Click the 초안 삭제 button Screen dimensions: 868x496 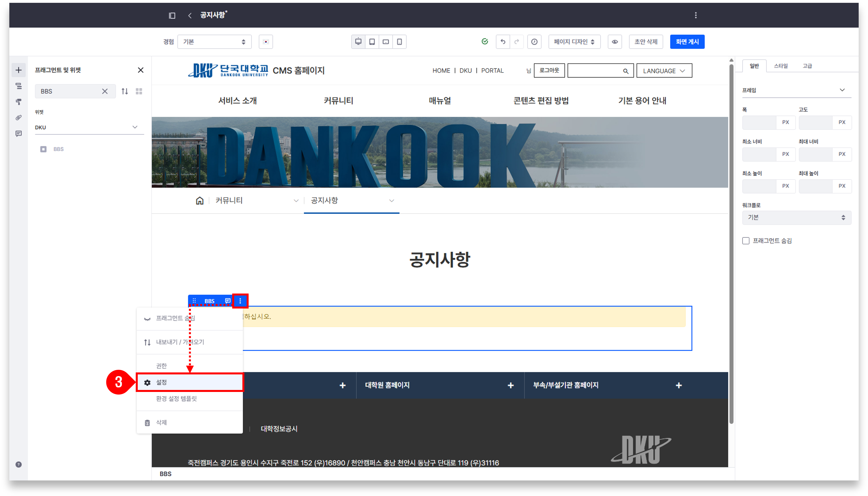tap(645, 42)
